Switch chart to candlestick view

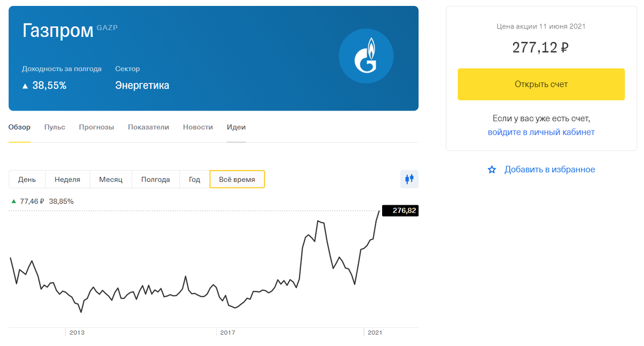[x=409, y=179]
